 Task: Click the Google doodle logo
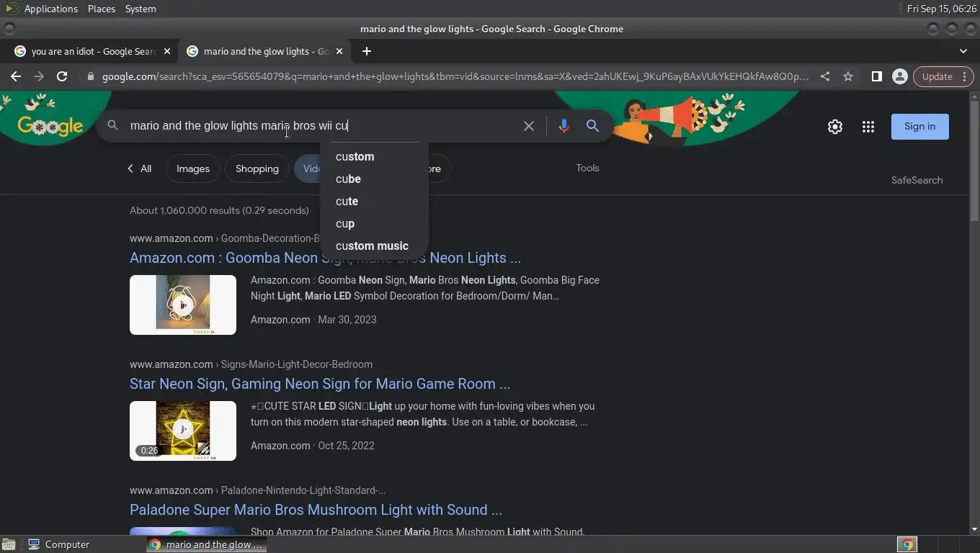[x=50, y=126]
